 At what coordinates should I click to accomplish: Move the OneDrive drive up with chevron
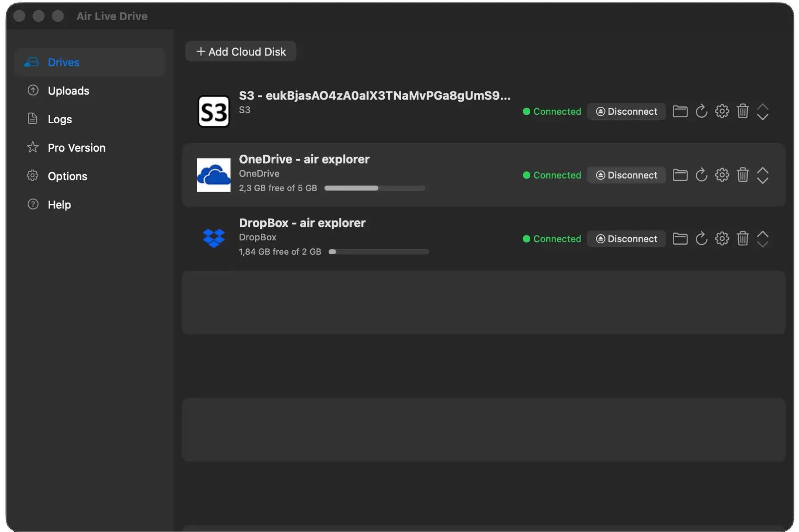[762, 170]
